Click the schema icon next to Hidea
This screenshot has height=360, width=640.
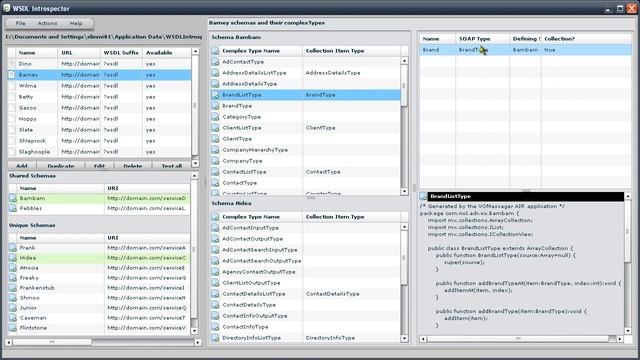[13, 258]
